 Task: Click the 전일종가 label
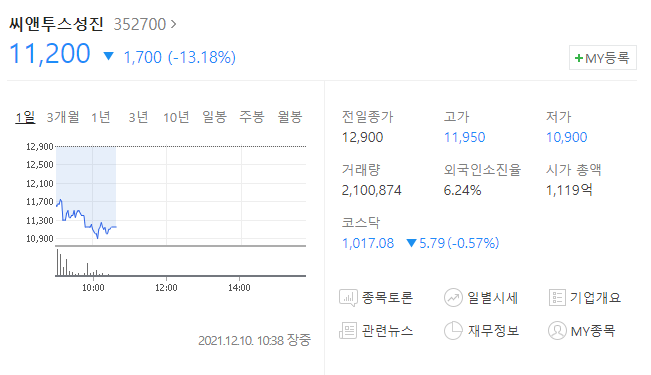[x=367, y=117]
